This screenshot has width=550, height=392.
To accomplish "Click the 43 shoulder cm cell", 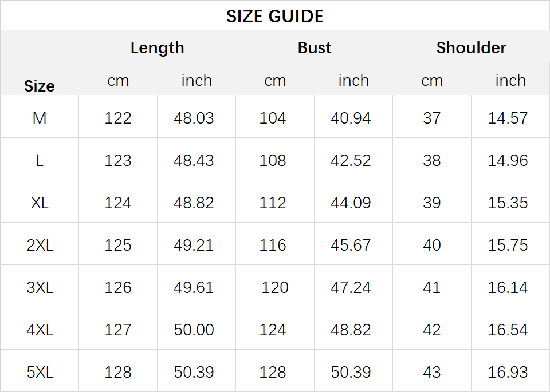I will 432,372.
